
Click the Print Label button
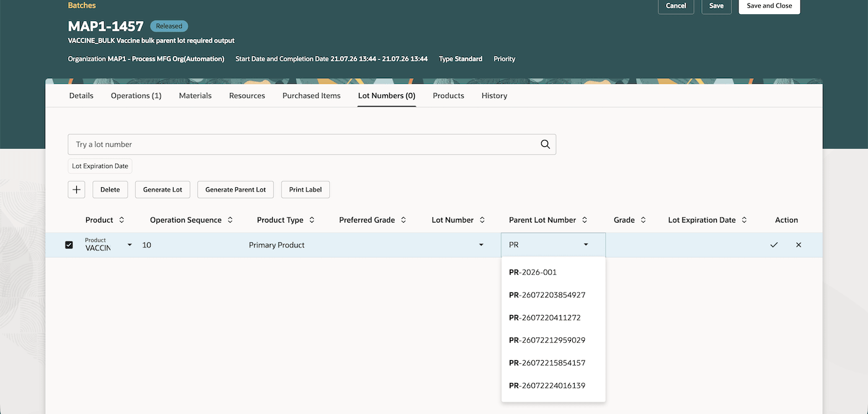point(306,190)
